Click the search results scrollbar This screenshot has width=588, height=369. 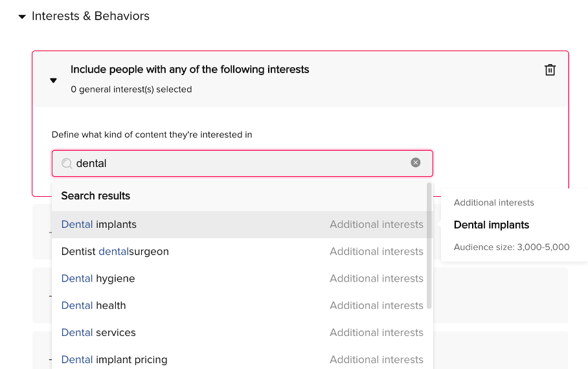click(x=429, y=245)
